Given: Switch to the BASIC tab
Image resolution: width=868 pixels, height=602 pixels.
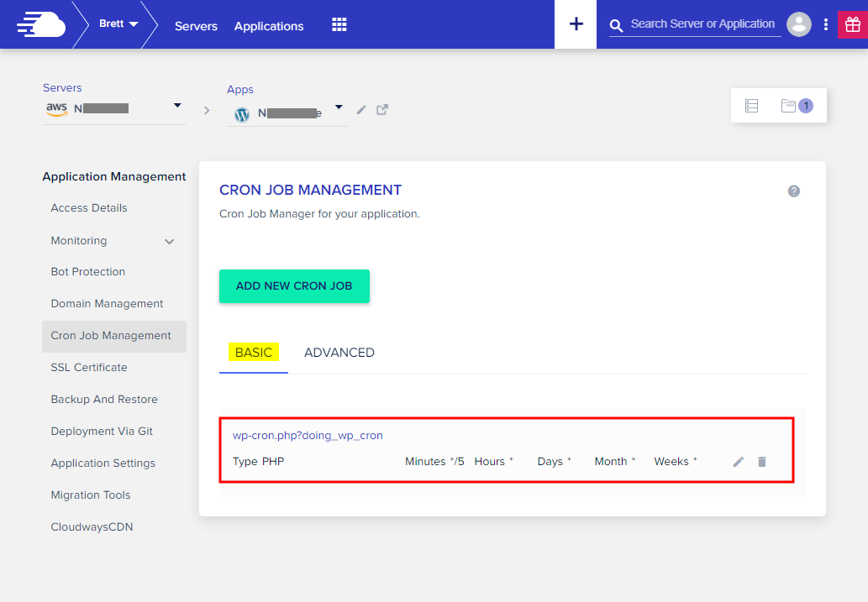Looking at the screenshot, I should [x=254, y=353].
